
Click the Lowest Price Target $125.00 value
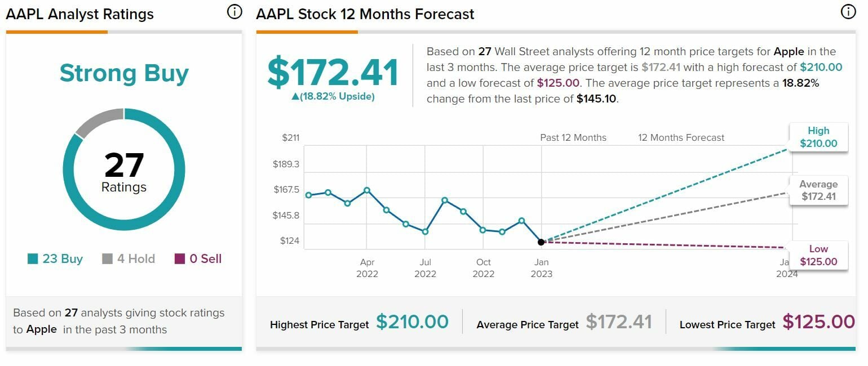[x=818, y=322]
